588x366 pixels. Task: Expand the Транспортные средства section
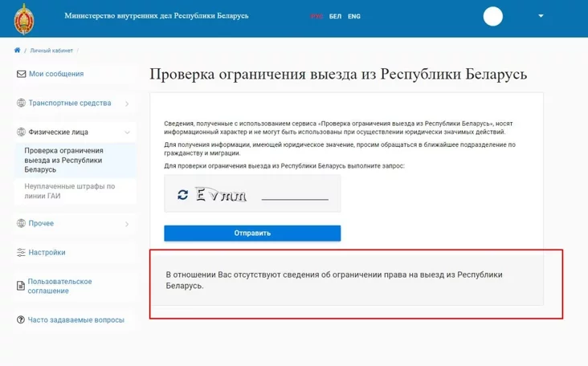(127, 104)
